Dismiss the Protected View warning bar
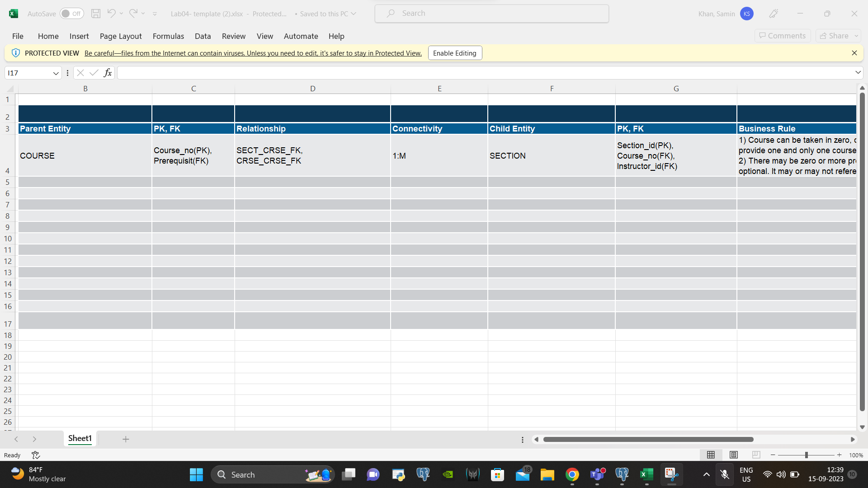The width and height of the screenshot is (868, 488). (x=854, y=53)
